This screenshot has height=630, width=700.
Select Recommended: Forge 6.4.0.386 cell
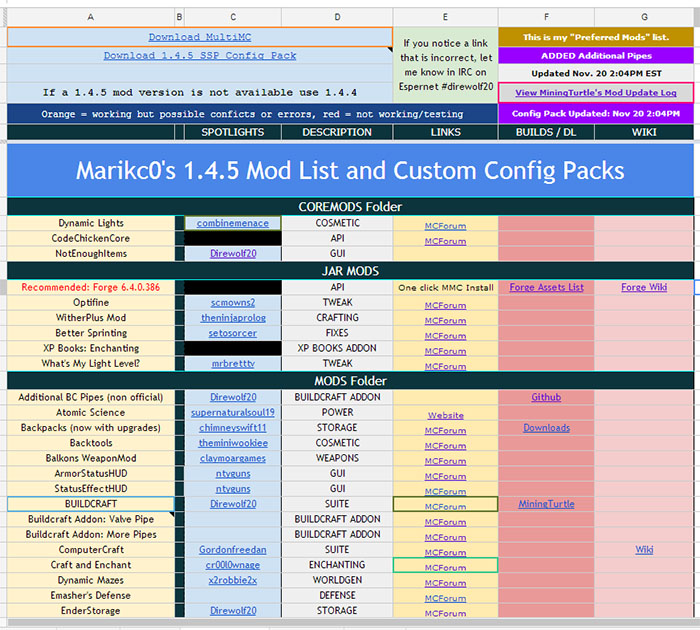[x=91, y=288]
